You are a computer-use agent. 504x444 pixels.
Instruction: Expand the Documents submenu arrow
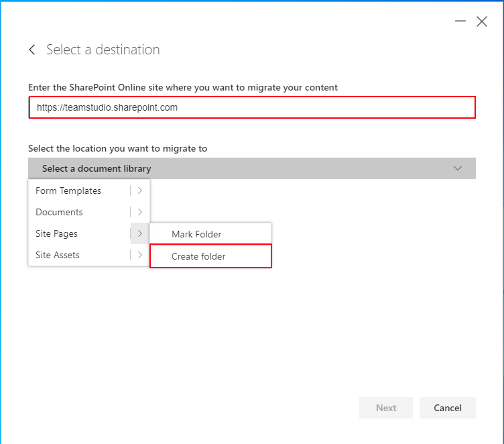click(x=140, y=212)
